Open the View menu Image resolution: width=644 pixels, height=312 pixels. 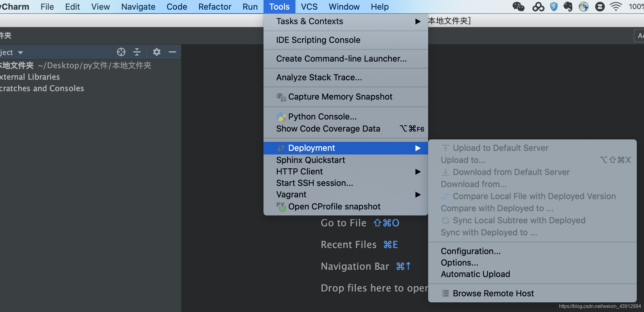click(x=100, y=7)
